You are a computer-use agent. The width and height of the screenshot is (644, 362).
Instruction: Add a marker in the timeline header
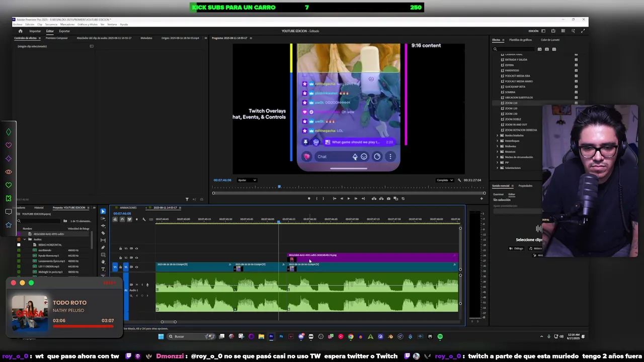136,219
